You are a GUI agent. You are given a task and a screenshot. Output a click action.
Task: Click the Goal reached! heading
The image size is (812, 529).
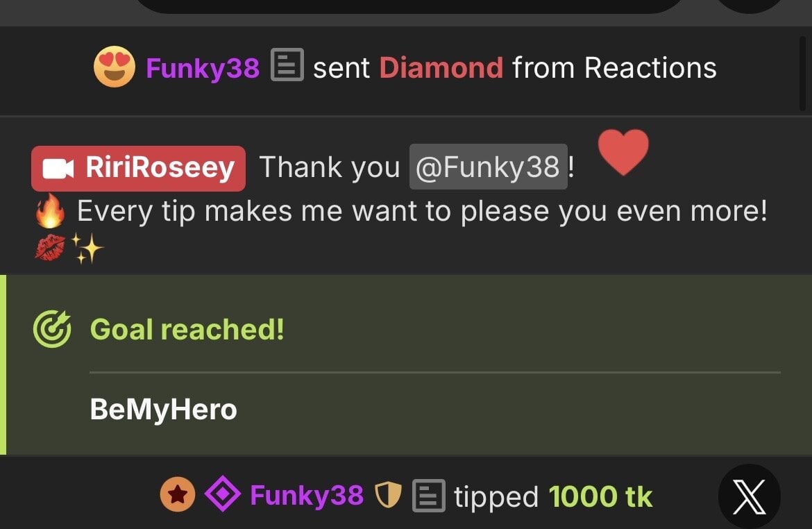187,329
